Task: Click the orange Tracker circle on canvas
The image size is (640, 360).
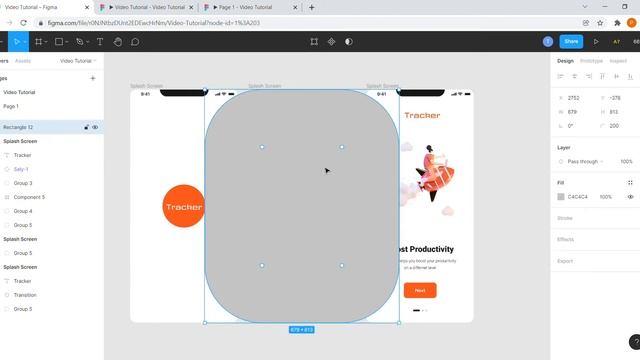Action: (183, 206)
